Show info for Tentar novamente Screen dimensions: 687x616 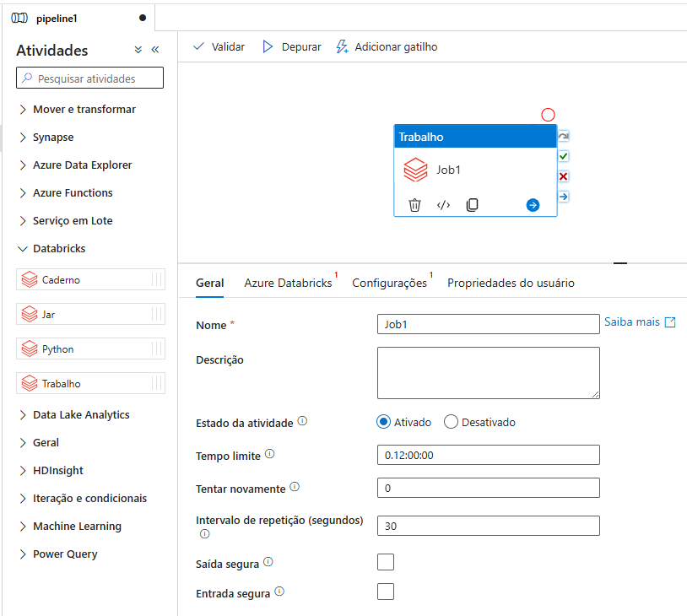coord(295,487)
